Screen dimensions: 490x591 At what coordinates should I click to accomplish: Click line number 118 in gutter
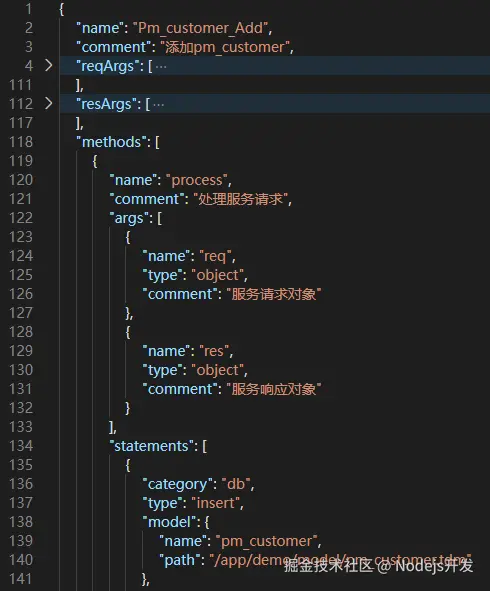click(x=21, y=142)
